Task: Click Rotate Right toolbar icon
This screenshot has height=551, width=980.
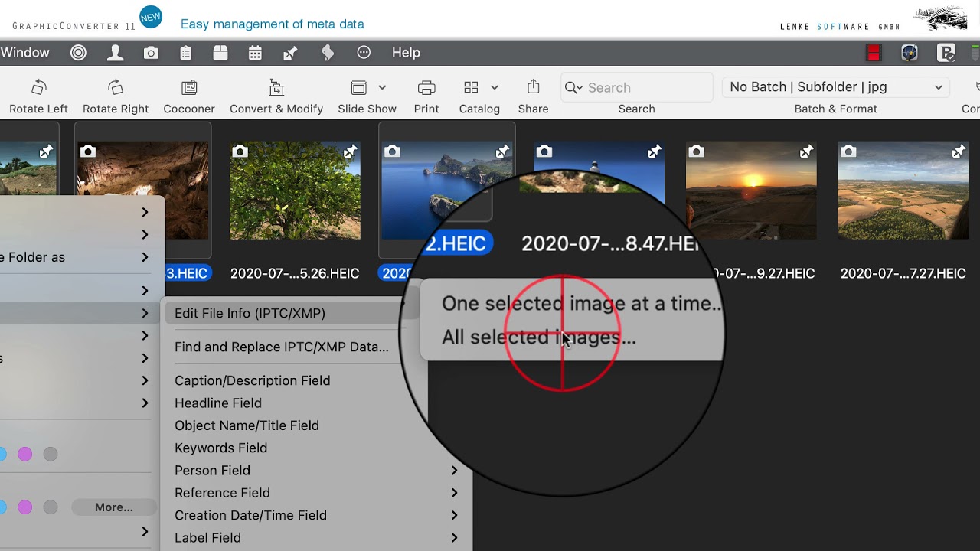Action: pos(116,87)
